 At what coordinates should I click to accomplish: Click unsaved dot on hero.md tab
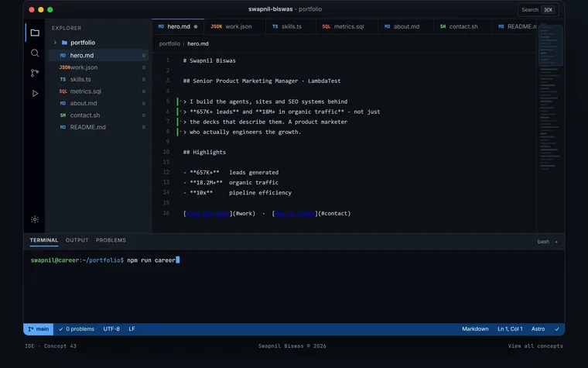(196, 26)
